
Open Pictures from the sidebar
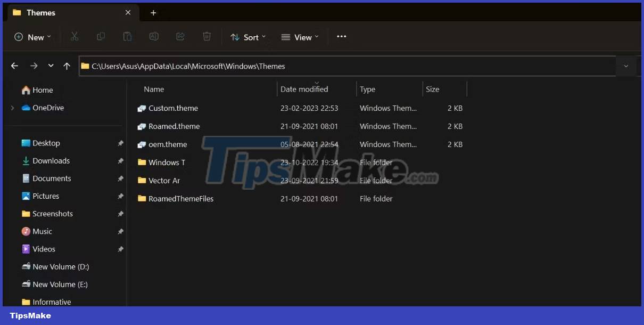click(46, 196)
